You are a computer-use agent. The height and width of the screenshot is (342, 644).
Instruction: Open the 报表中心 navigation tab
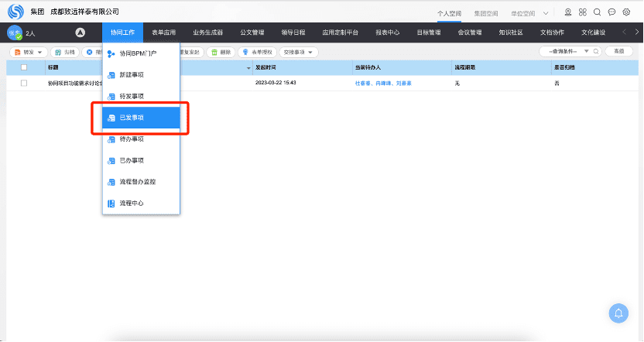(387, 32)
